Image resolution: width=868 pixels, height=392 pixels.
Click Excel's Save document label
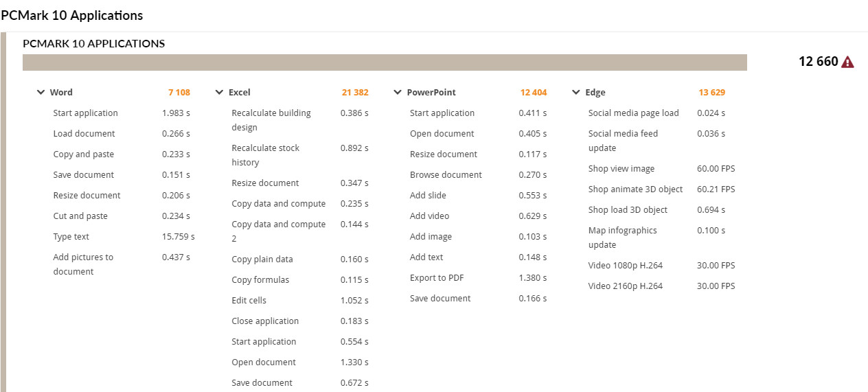262,382
